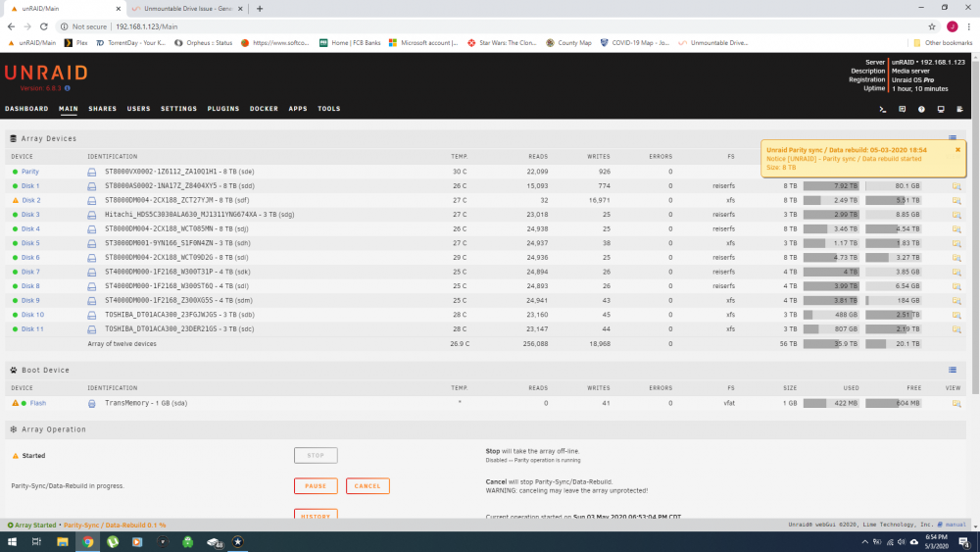Browse Disk 5 contents folder icon
The width and height of the screenshot is (980, 552).
(956, 243)
